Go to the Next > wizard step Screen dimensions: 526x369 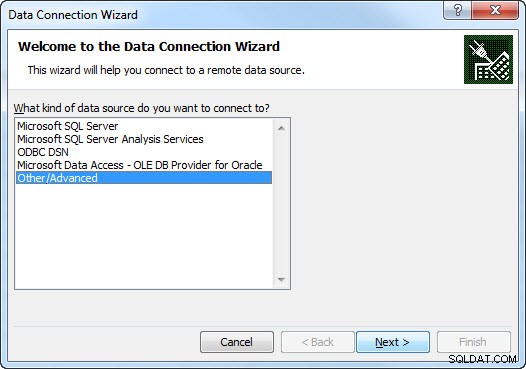(x=393, y=342)
